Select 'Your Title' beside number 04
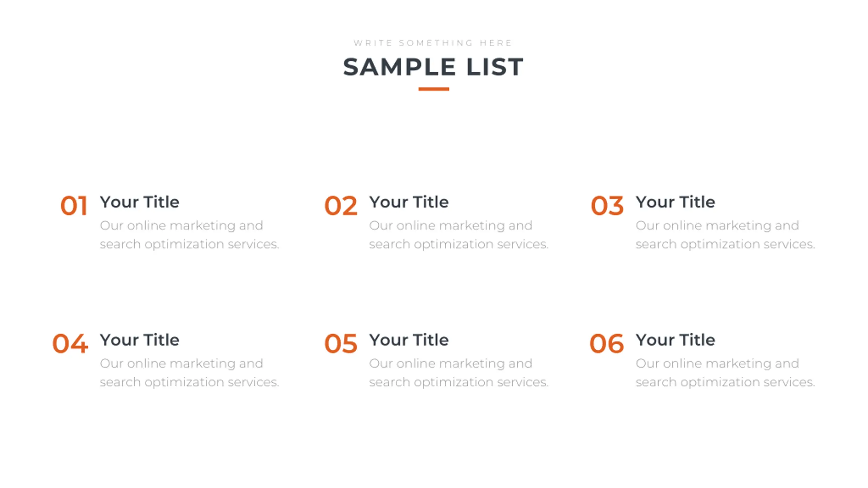Screen dimensions: 868x488 point(139,340)
